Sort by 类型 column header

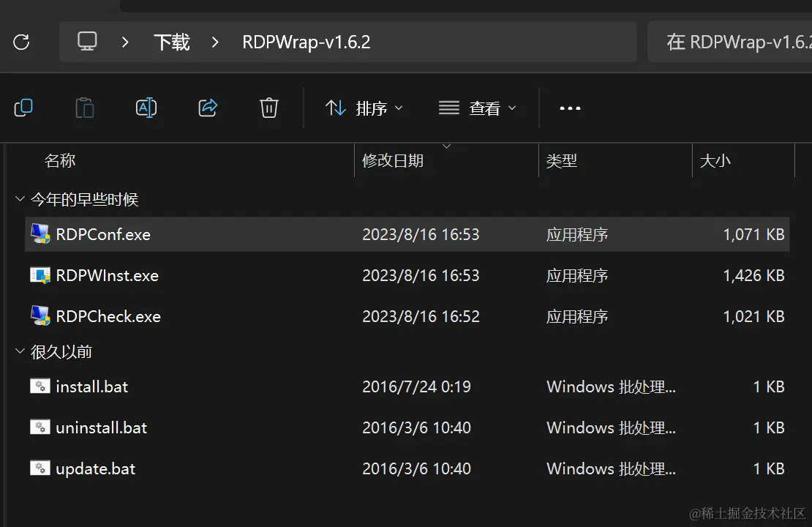click(x=561, y=160)
